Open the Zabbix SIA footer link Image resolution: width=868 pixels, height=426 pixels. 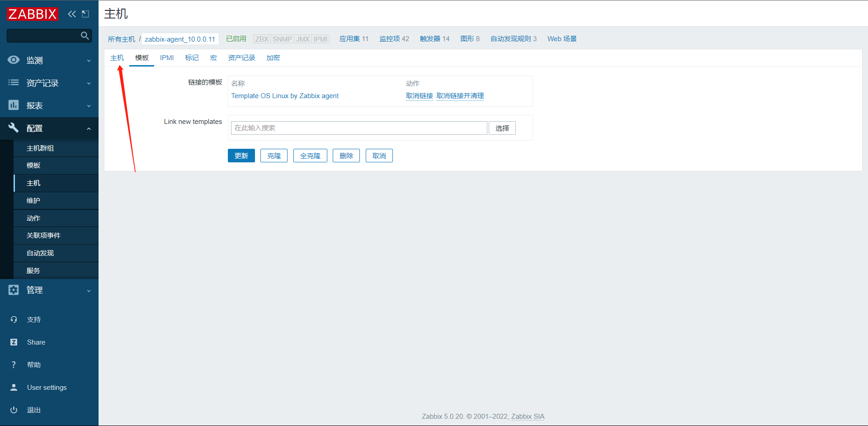528,417
